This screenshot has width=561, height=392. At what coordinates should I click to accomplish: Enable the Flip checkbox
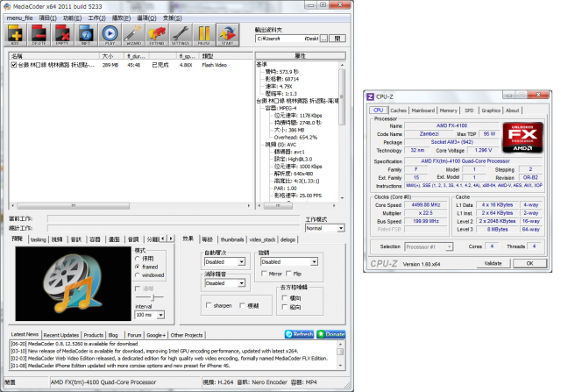[288, 274]
